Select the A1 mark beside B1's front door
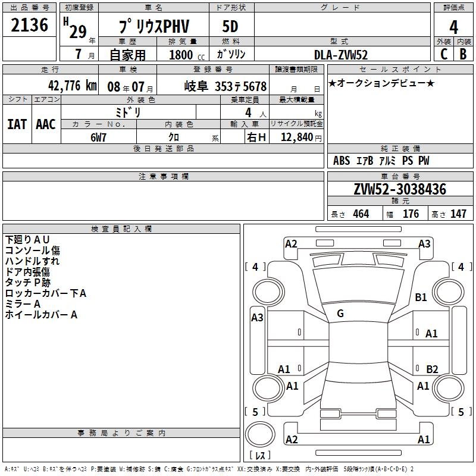Viewport: 476px width, 476px height. pyautogui.click(x=431, y=334)
